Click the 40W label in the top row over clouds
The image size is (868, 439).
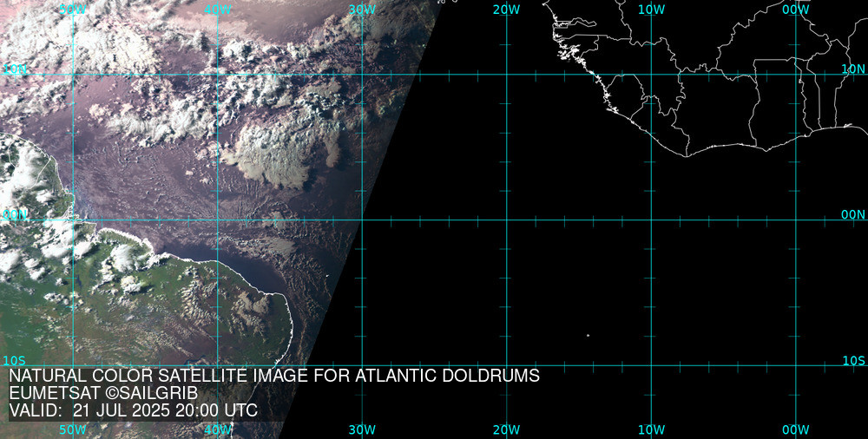[218, 10]
